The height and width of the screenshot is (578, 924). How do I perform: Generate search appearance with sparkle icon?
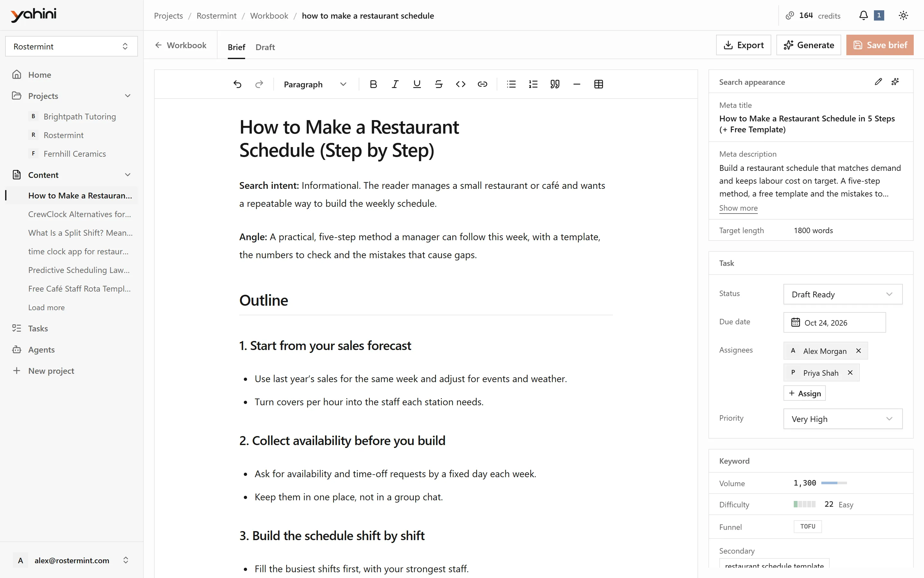pos(895,82)
